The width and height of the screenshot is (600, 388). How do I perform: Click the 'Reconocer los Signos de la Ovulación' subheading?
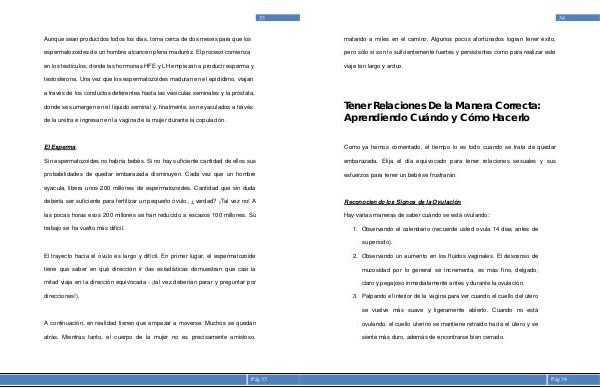point(402,202)
